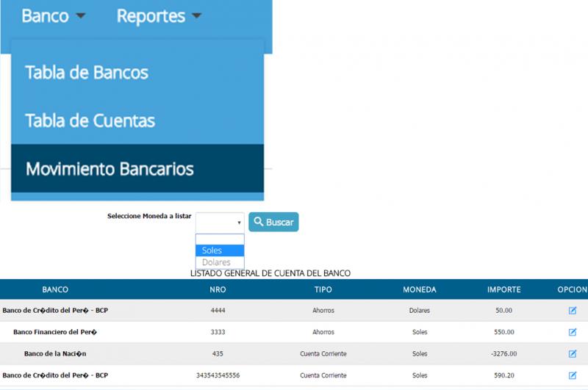Edit the account number 4444 row
Image resolution: width=588 pixels, height=390 pixels.
[x=573, y=311]
